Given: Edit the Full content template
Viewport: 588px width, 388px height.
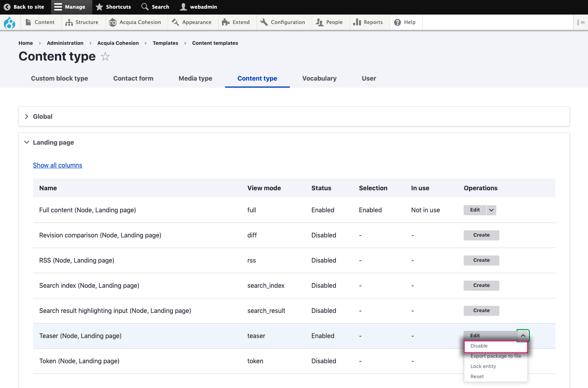Looking at the screenshot, I should coord(475,210).
